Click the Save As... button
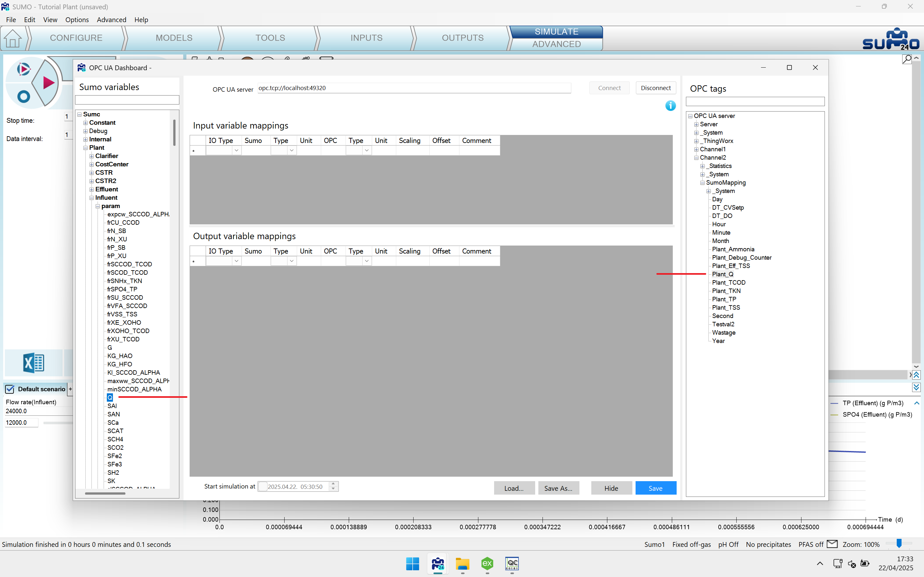This screenshot has height=577, width=924. pos(558,488)
